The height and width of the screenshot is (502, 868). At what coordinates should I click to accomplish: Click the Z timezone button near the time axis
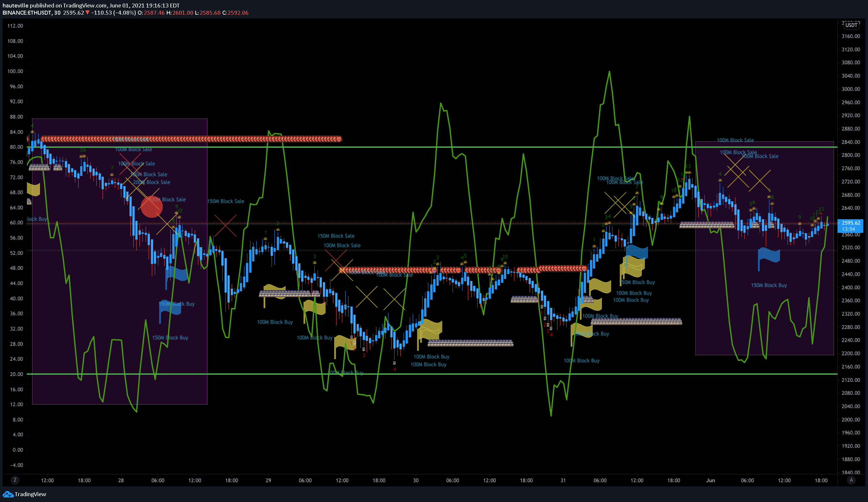15,480
